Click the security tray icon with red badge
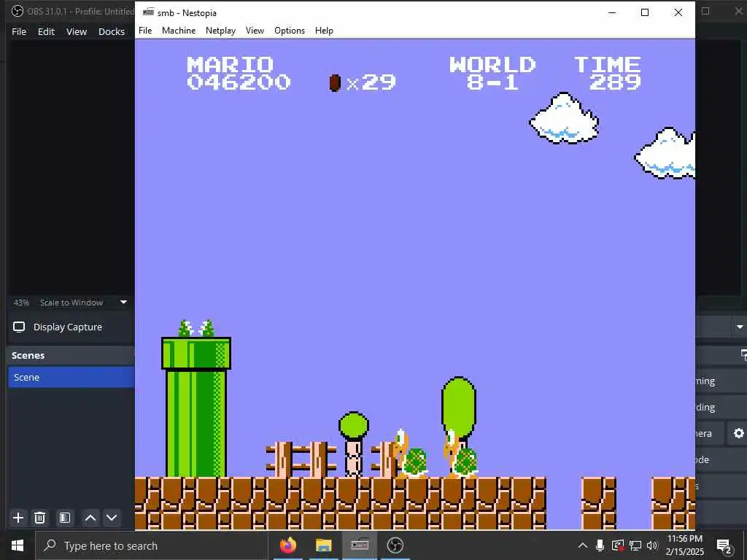Viewport: 747px width, 560px height. click(617, 545)
